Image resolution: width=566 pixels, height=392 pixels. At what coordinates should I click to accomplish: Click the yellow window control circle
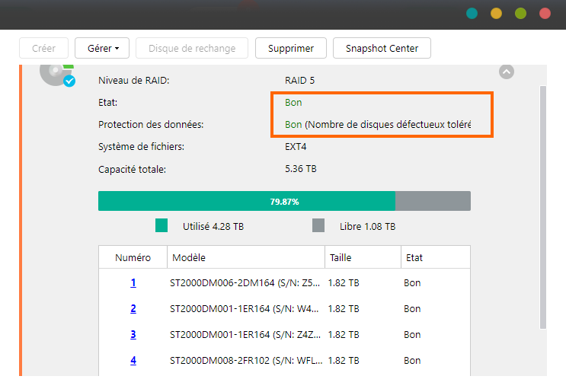tap(496, 14)
